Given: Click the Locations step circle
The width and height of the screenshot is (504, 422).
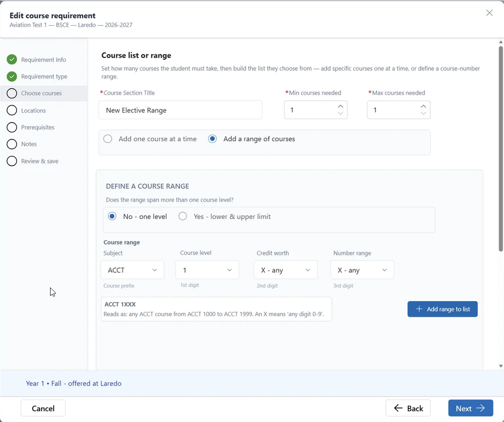Looking at the screenshot, I should click(12, 110).
